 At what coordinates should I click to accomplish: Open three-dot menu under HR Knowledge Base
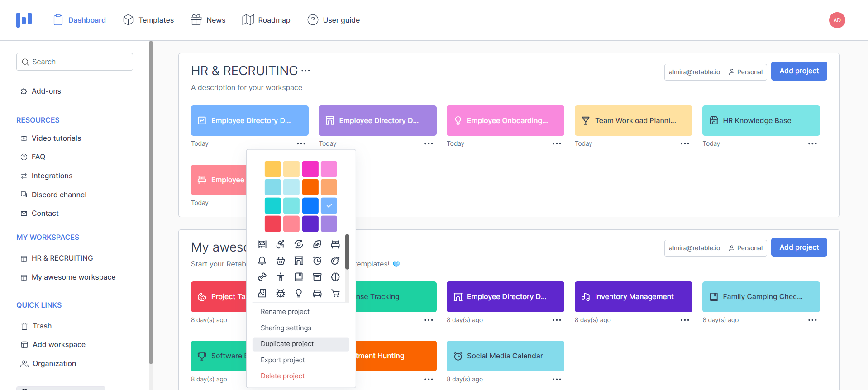[812, 143]
